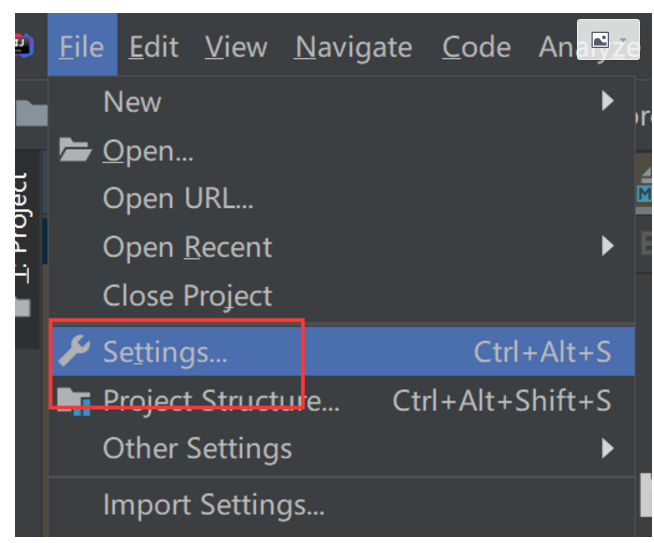Click the folder icon in the toolbar
The height and width of the screenshot is (543, 654).
click(30, 113)
